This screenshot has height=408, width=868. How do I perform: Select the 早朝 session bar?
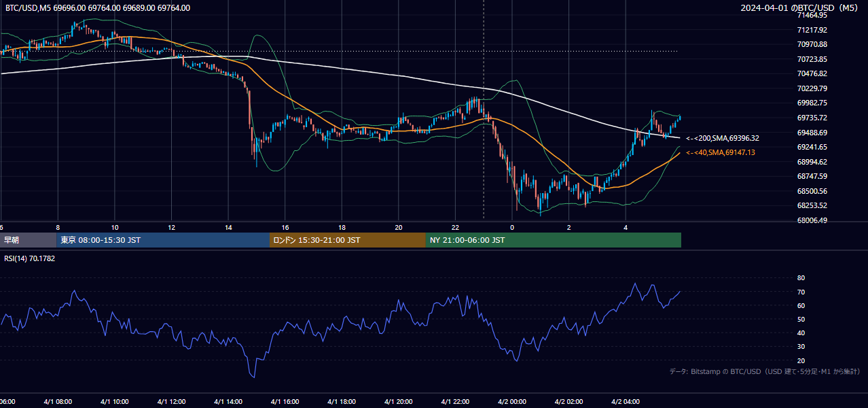[29, 240]
